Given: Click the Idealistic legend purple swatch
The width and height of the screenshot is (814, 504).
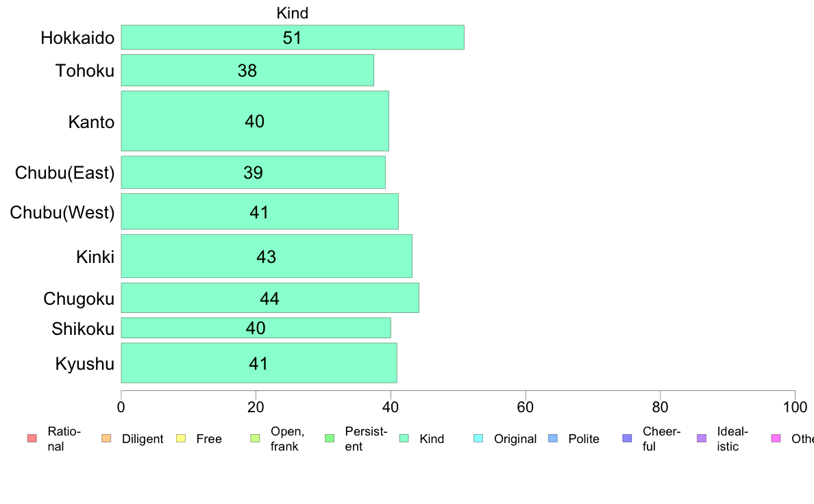Looking at the screenshot, I should [x=702, y=438].
